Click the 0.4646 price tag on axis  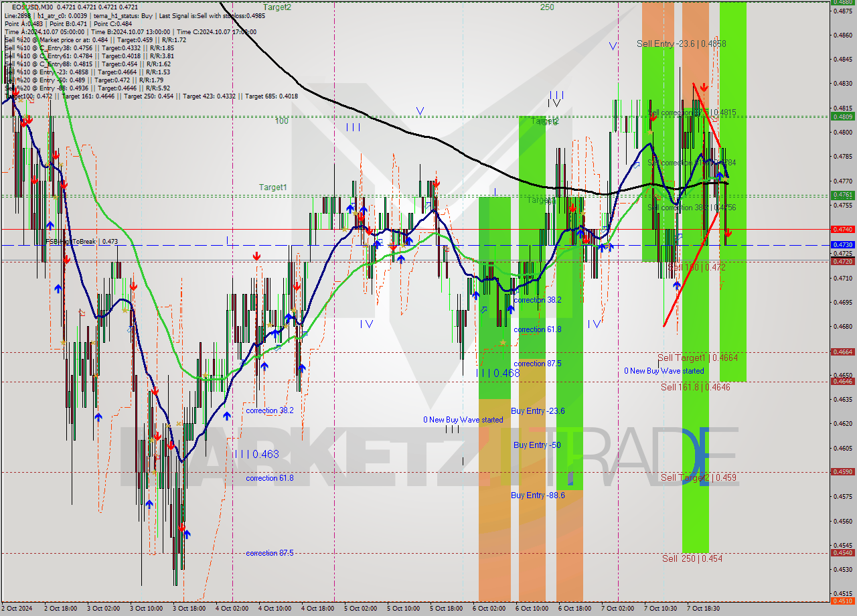pos(842,381)
